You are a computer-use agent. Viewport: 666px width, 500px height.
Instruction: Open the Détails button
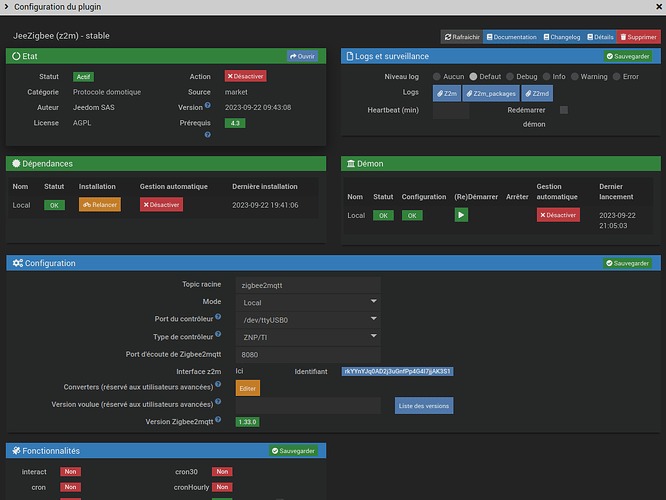[600, 37]
